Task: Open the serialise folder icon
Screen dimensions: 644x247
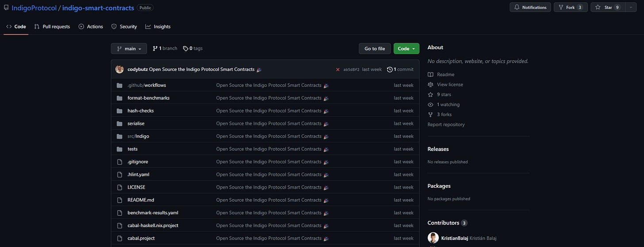Action: (x=119, y=123)
